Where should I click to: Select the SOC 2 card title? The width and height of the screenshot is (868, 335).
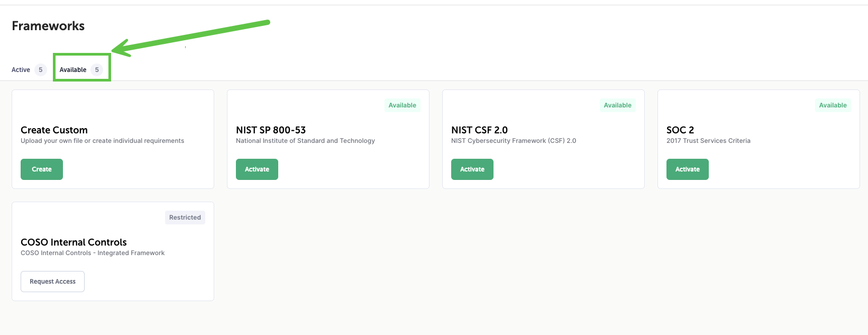680,130
